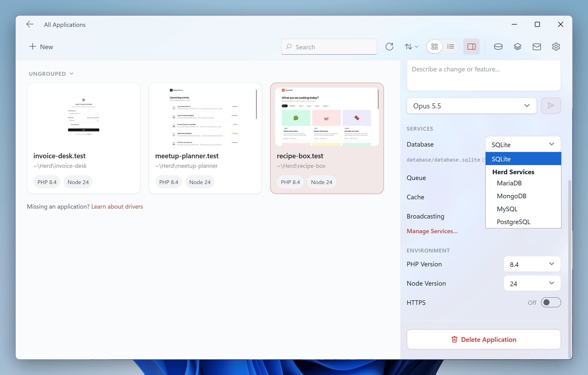Switch to list view
Screen dimensions: 588x375
pos(450,47)
